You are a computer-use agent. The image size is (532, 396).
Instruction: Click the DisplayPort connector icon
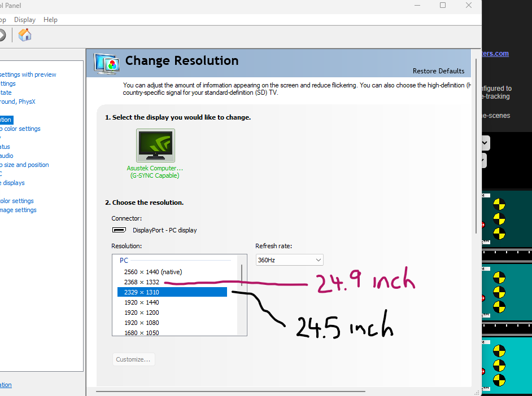pos(119,230)
